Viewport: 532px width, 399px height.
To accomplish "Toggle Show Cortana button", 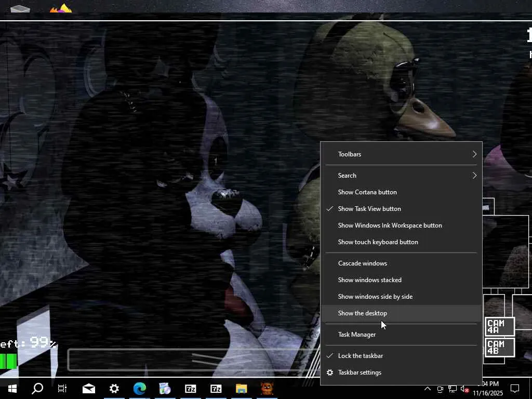I will click(401, 192).
